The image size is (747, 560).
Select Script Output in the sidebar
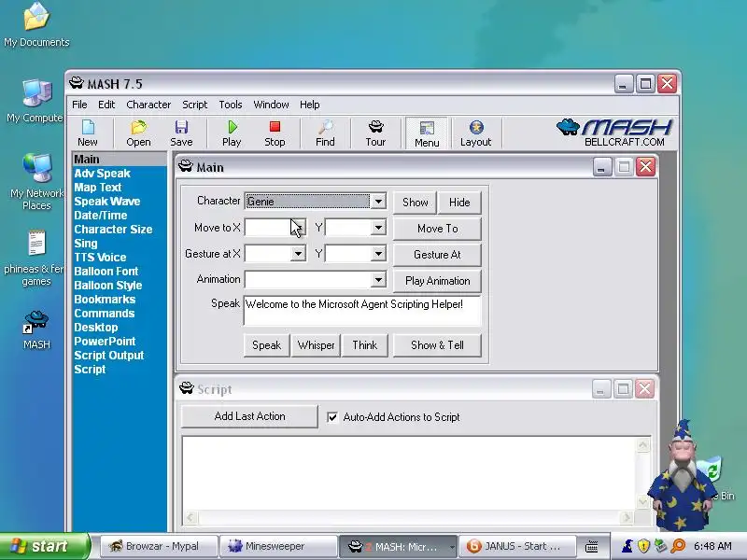108,356
